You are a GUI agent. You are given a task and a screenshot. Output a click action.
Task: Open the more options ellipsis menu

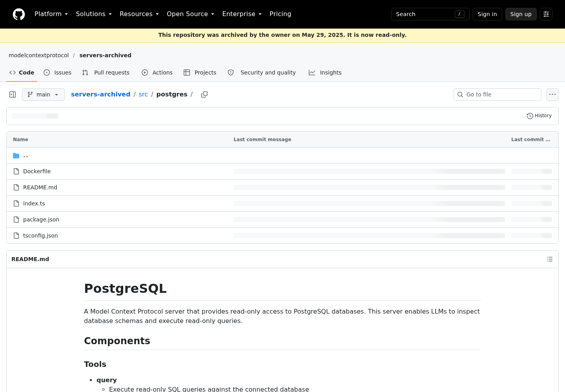pos(552,94)
